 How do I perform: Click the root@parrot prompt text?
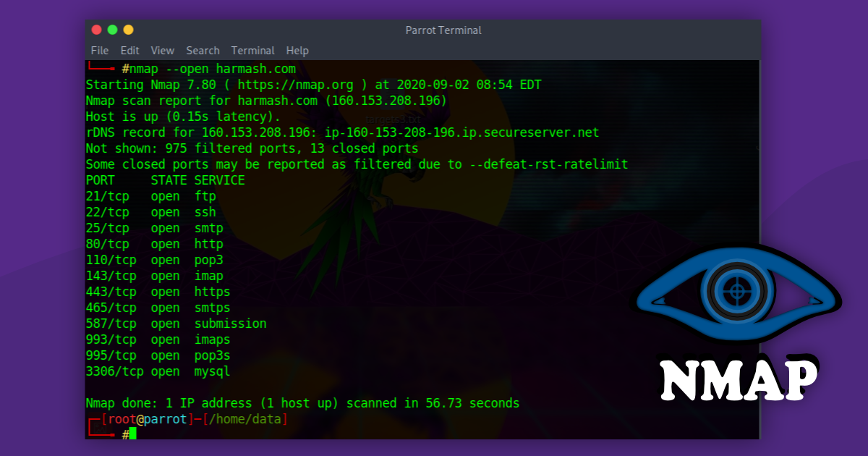point(148,419)
